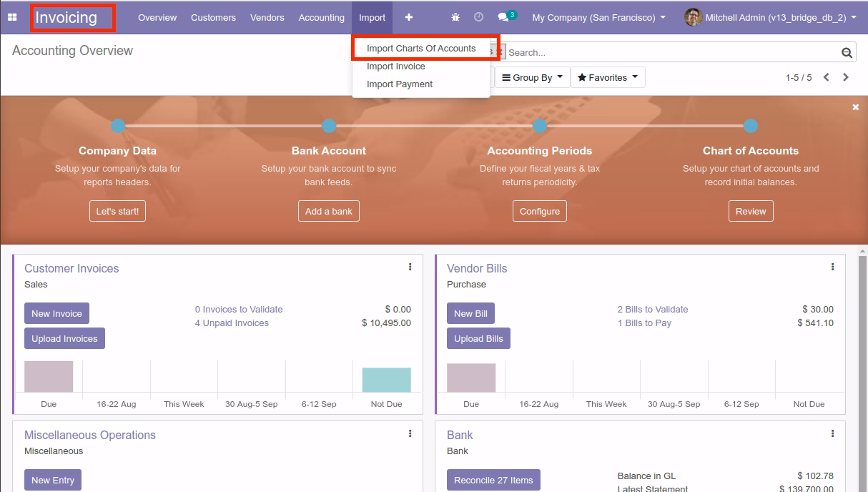
Task: Click the Bank Account step dot
Action: [329, 126]
